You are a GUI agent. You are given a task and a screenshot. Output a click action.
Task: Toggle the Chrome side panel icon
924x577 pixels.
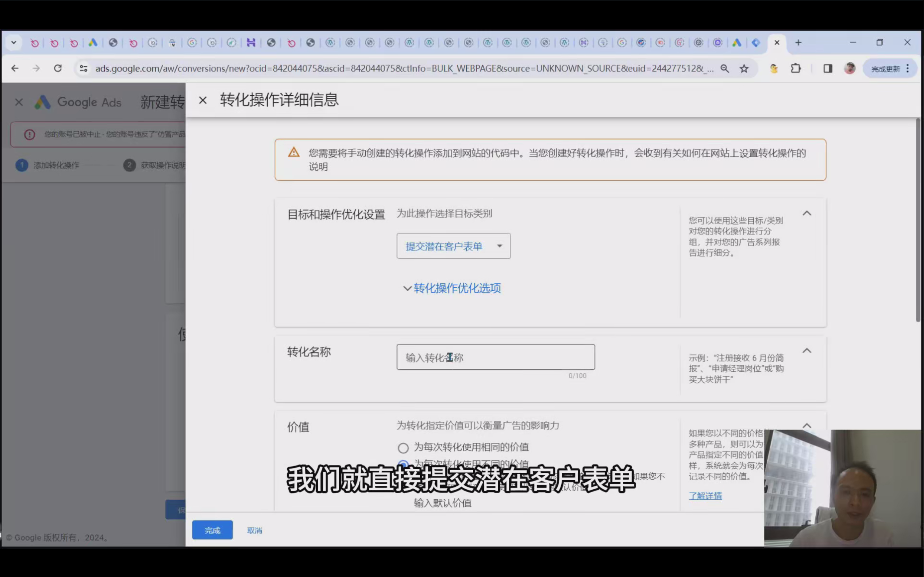click(827, 69)
